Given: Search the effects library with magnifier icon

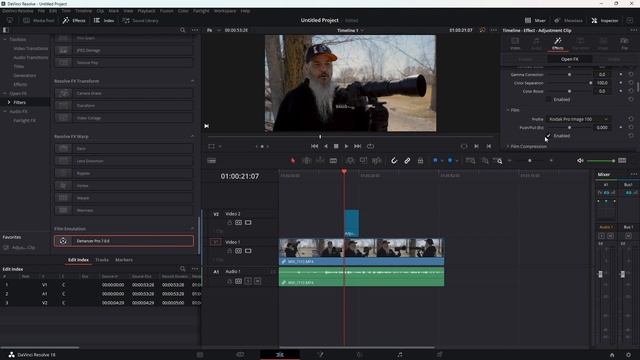Looking at the screenshot, I should [x=182, y=30].
